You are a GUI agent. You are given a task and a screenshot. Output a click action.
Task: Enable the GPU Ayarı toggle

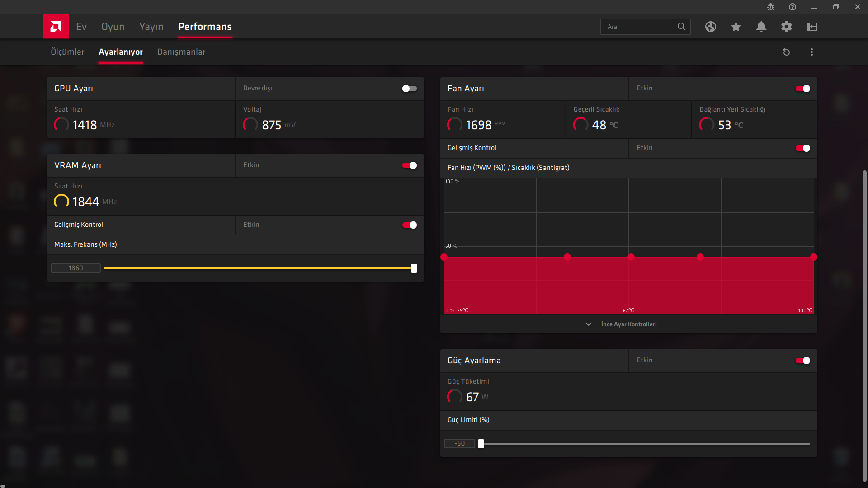(x=410, y=89)
